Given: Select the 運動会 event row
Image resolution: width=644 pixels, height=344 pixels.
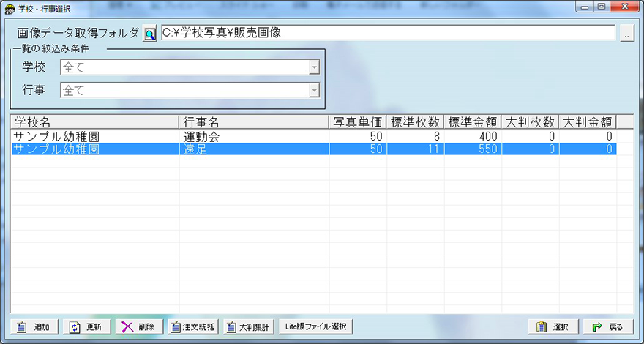Looking at the screenshot, I should [x=314, y=136].
